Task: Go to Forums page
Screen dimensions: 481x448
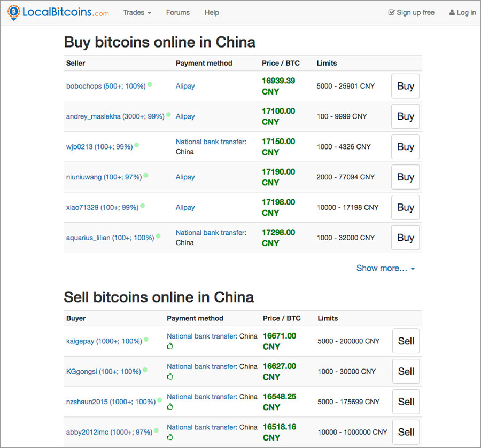Action: click(x=178, y=13)
